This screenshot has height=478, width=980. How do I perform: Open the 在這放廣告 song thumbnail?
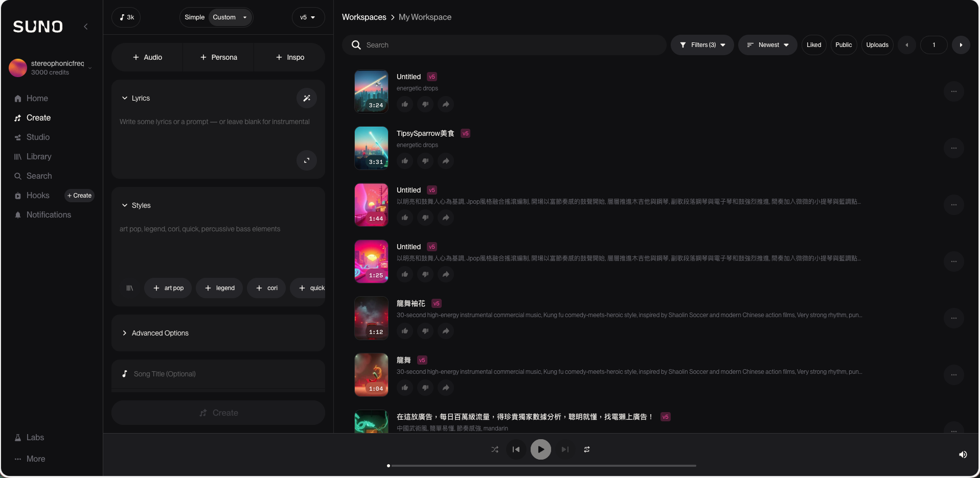click(371, 422)
